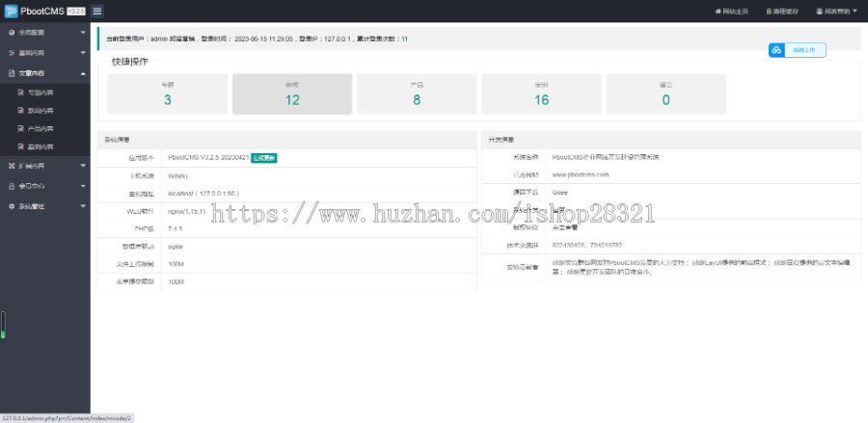Expand the 会员中心 menu arrow
This screenshot has width=868, height=423.
[83, 186]
